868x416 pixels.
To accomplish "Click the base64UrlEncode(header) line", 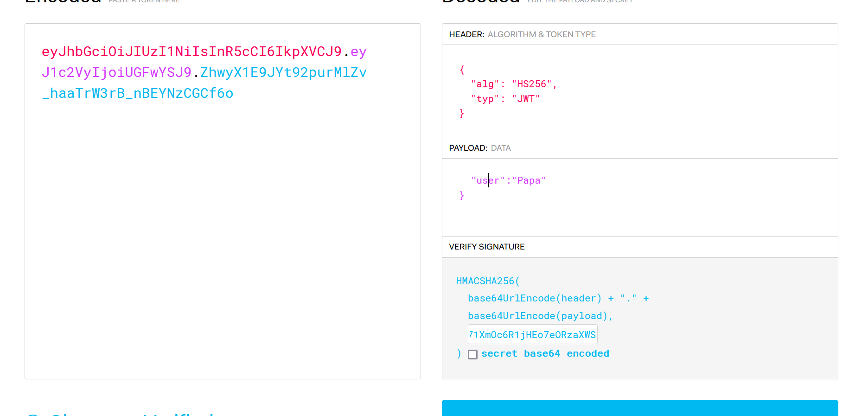I will pos(534,298).
